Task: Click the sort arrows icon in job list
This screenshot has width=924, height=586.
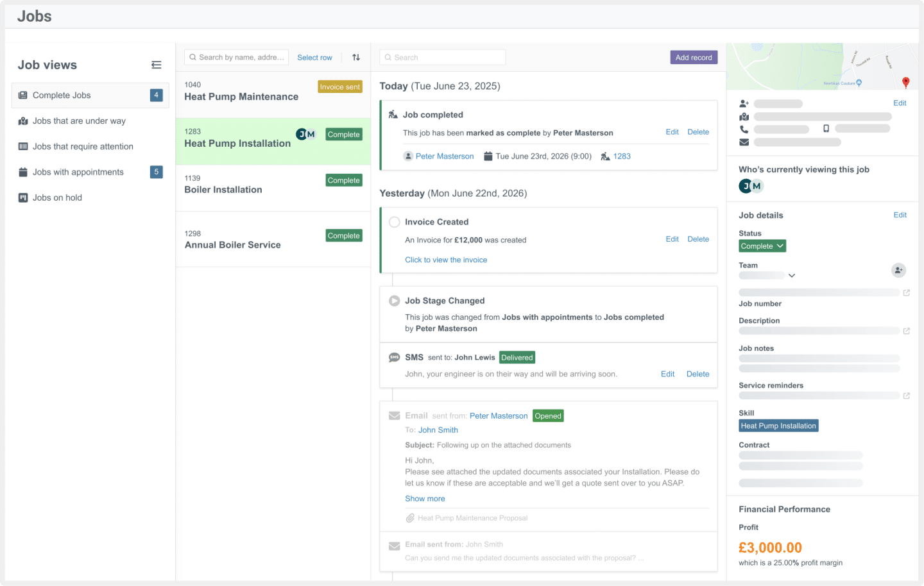Action: [x=356, y=57]
